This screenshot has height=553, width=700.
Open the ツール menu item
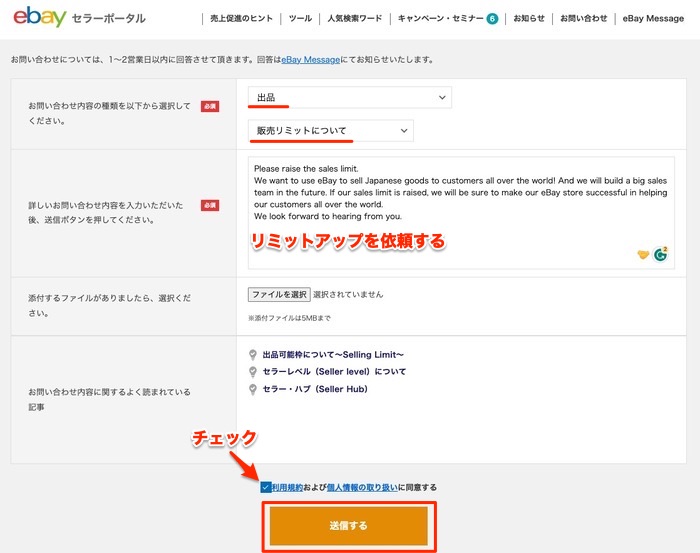tap(299, 18)
